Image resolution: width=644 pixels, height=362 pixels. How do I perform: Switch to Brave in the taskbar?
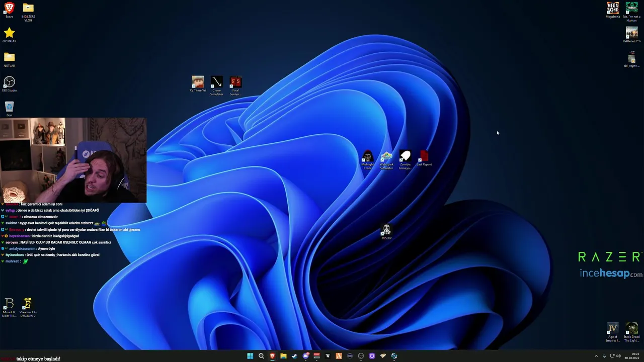[272, 356]
